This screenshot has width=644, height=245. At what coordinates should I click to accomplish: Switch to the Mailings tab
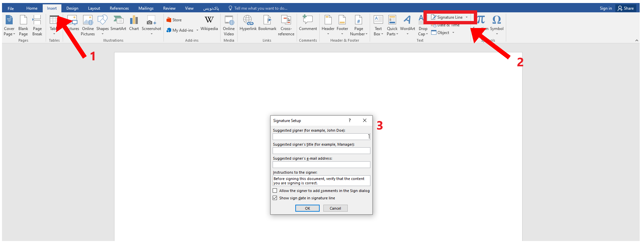(x=146, y=8)
